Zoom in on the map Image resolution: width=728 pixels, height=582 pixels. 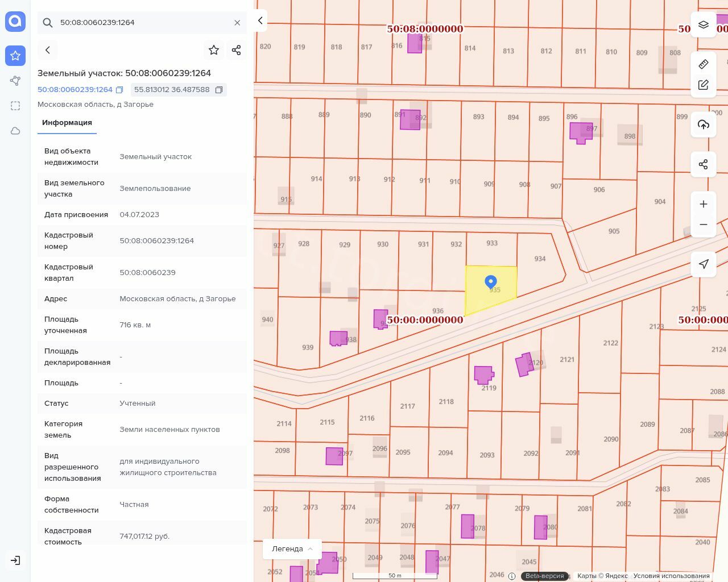pos(704,204)
